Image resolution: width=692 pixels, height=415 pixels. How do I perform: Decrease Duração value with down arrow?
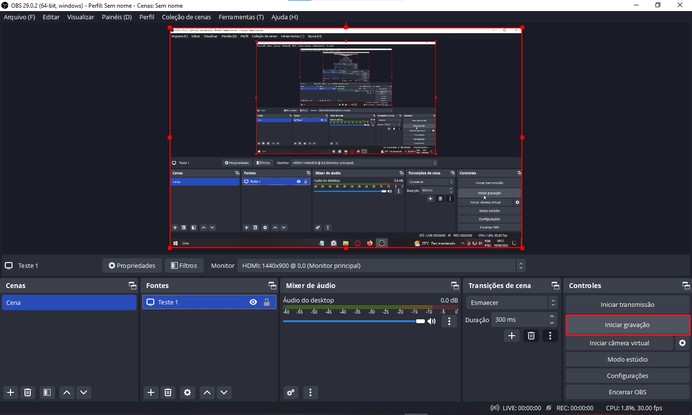[552, 323]
